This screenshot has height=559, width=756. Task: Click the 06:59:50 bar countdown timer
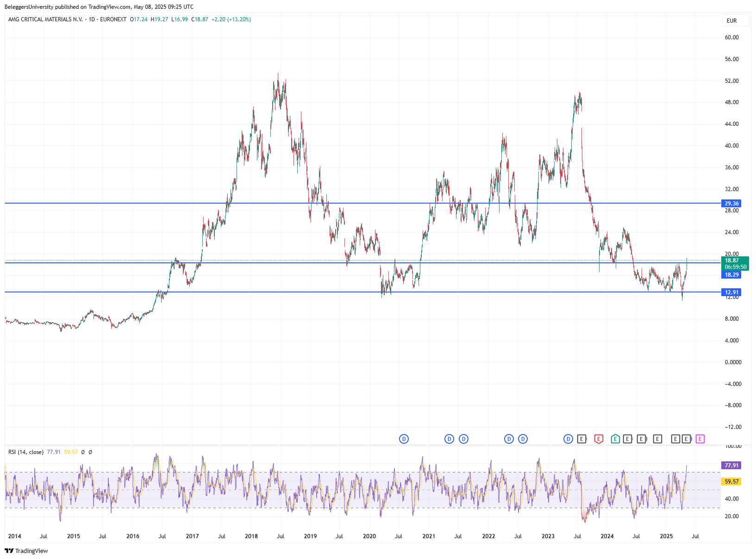tap(735, 267)
